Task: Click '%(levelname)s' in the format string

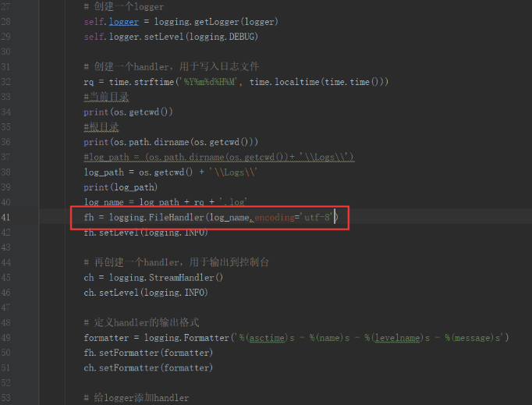Action: tap(397, 338)
